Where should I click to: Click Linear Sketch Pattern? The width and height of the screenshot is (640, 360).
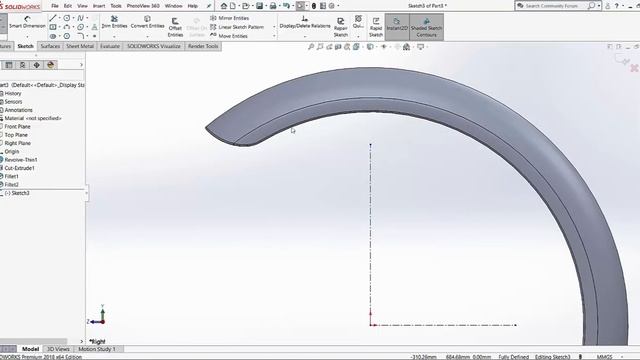pos(237,27)
